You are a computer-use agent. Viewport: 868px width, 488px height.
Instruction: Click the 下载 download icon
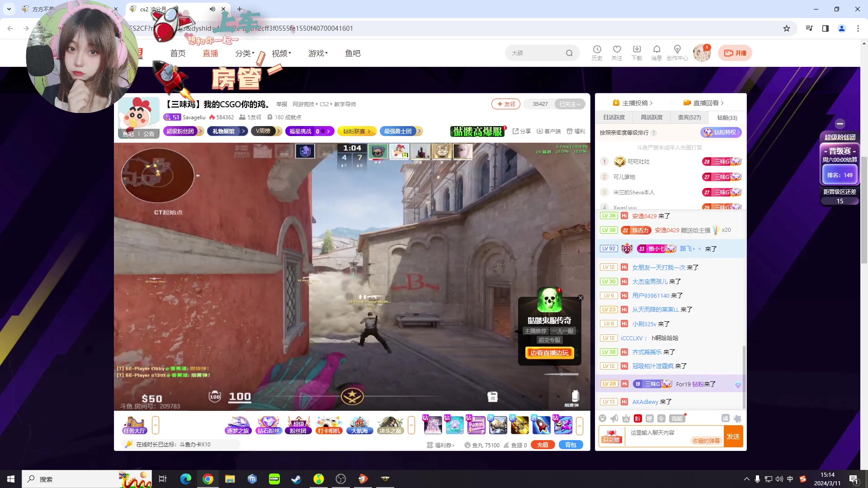coord(637,52)
